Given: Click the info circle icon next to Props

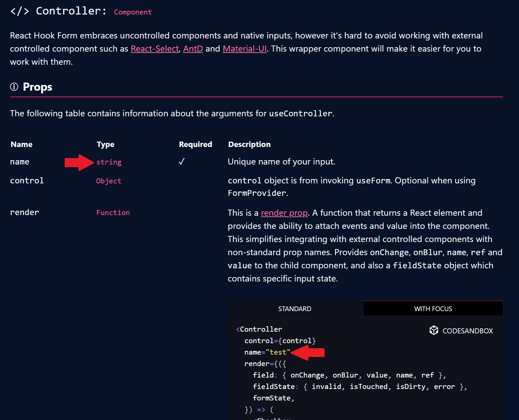Looking at the screenshot, I should 14,87.
